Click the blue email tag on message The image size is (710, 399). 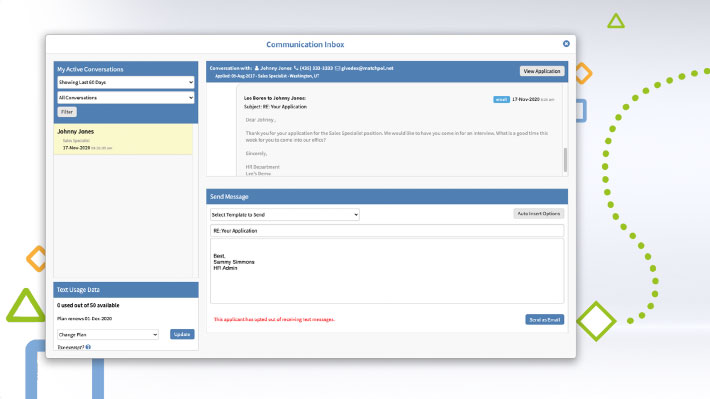(x=501, y=100)
